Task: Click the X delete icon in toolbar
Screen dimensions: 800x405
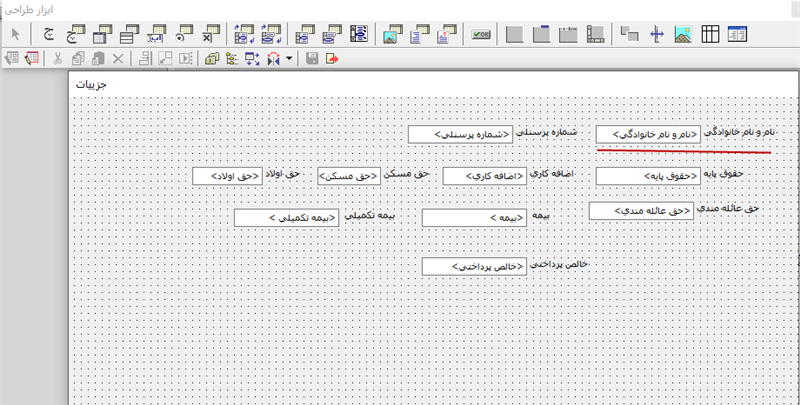Action: tap(118, 59)
